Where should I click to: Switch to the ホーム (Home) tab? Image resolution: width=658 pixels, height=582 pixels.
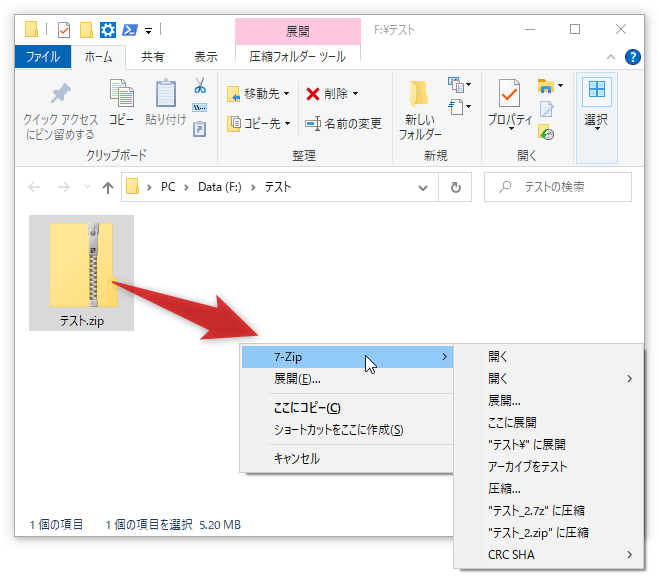point(98,57)
